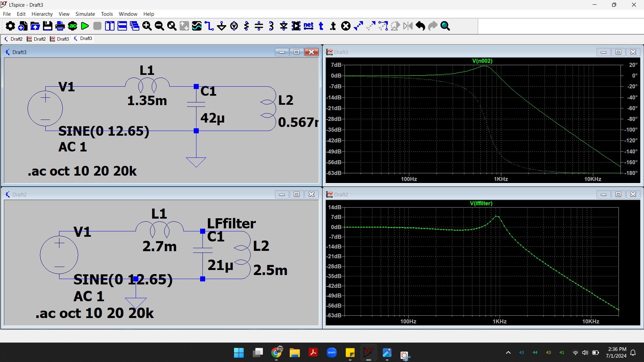Screen dimensions: 644x362
Task: Click the Tile Windows Horizontally icon
Action: pos(122,26)
